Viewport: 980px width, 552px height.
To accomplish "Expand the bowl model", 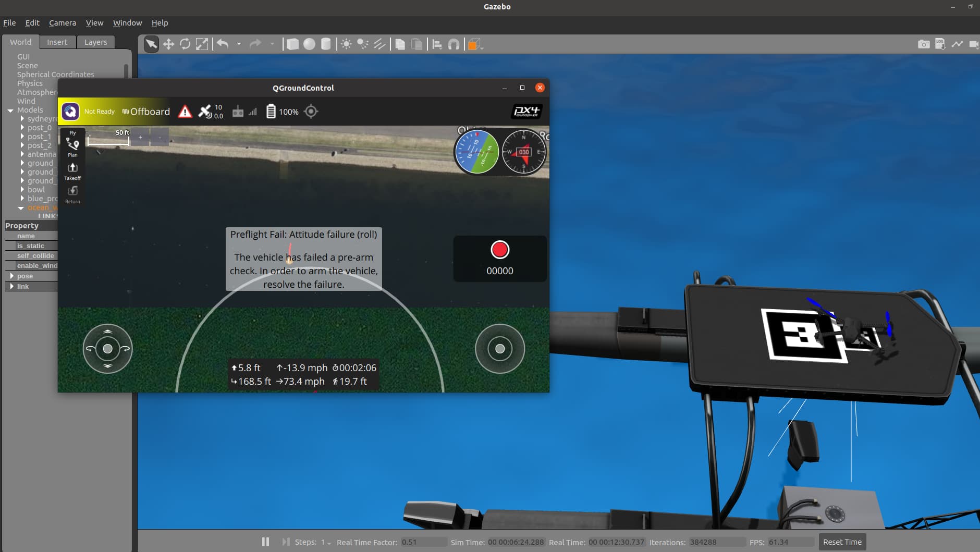I will click(x=22, y=190).
